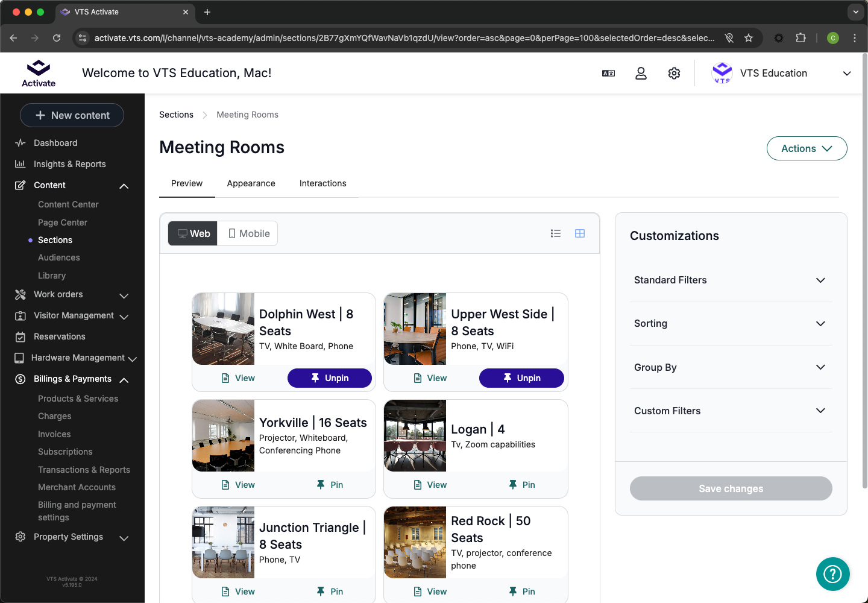Switch preview to Web
The image size is (868, 603).
point(193,233)
